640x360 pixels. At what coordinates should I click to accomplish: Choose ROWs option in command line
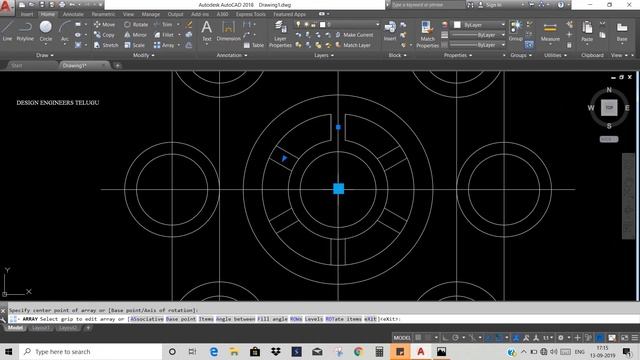296,319
